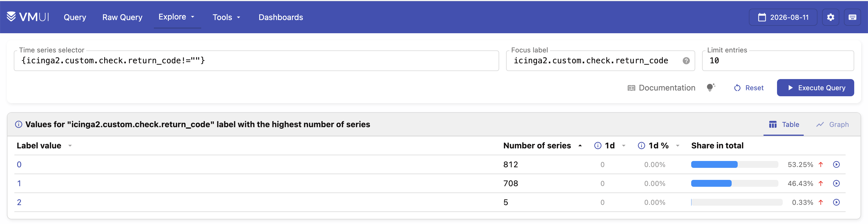Open the 2026-08-11 date picker
Image resolution: width=868 pixels, height=224 pixels.
coord(783,17)
